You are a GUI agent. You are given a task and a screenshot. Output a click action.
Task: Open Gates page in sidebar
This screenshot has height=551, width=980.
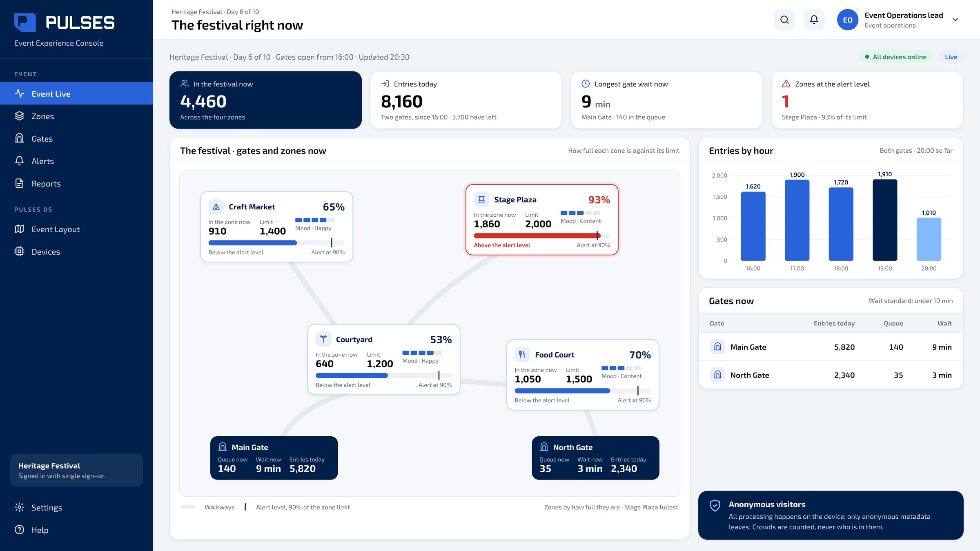(x=76, y=138)
